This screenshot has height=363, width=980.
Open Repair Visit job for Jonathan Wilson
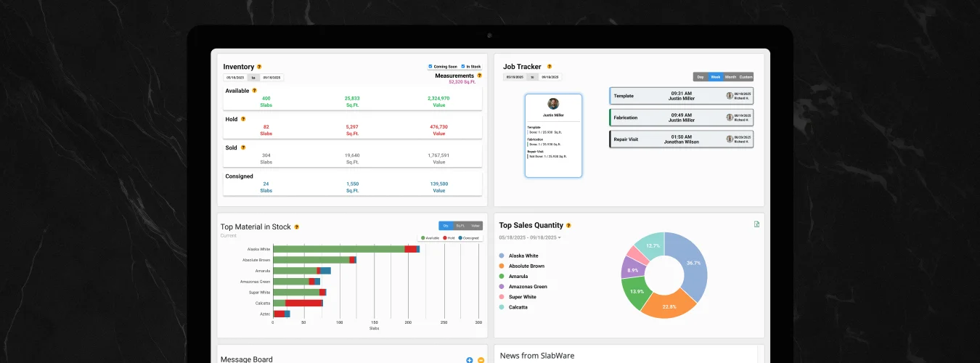(682, 139)
